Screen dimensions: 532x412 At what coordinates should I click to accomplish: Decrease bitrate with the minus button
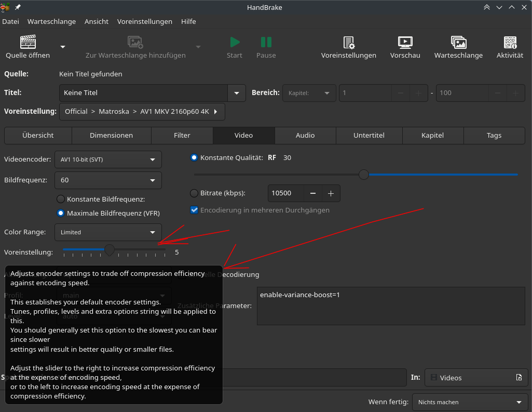(313, 193)
